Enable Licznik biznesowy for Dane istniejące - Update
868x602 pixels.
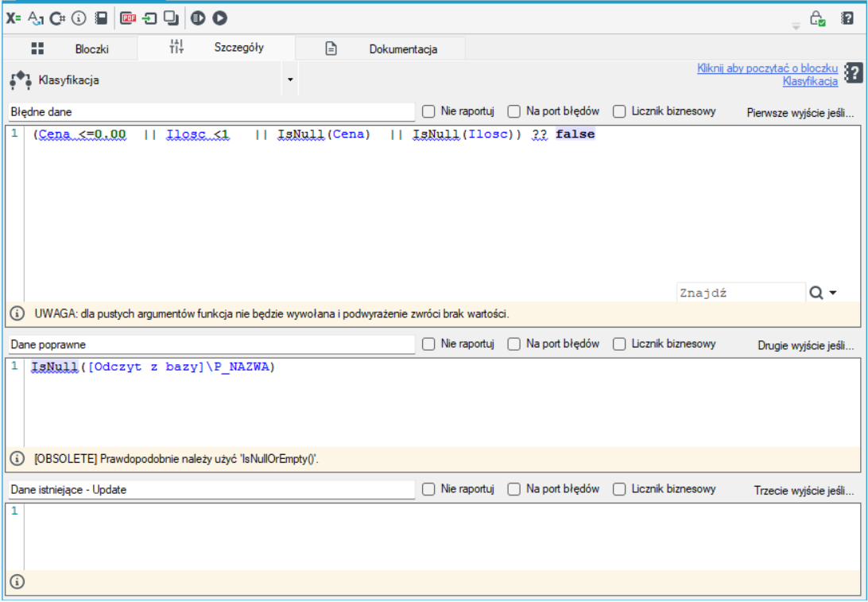click(x=619, y=489)
